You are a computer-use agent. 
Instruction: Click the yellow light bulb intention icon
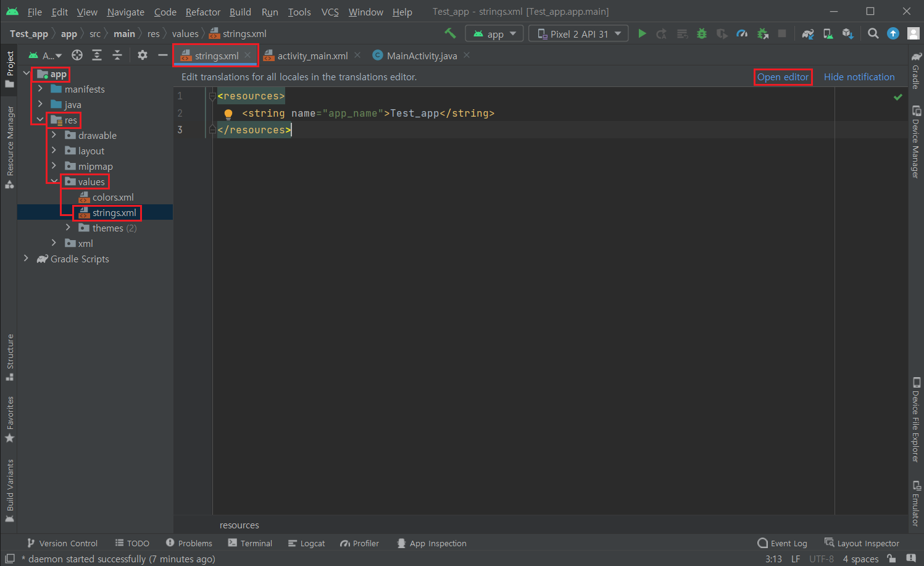(x=228, y=114)
